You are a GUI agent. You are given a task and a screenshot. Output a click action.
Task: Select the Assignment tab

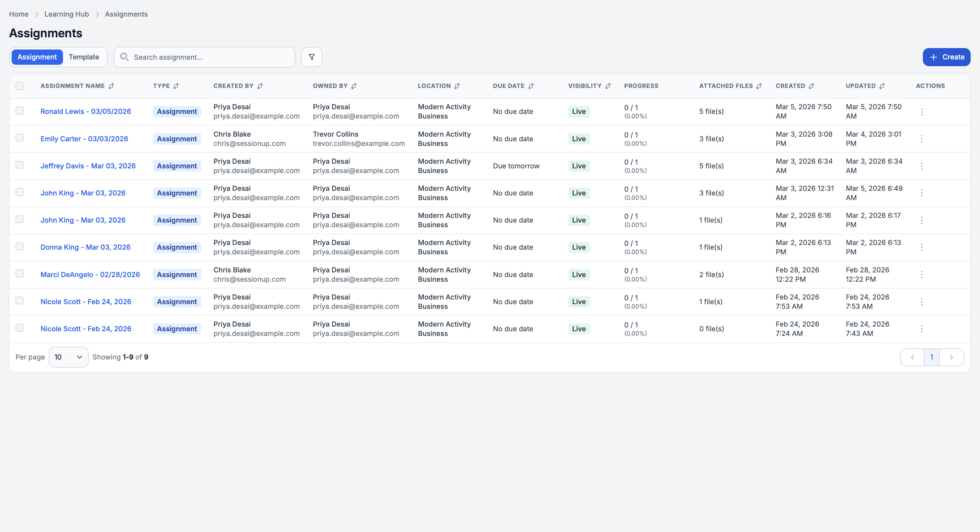(x=37, y=57)
